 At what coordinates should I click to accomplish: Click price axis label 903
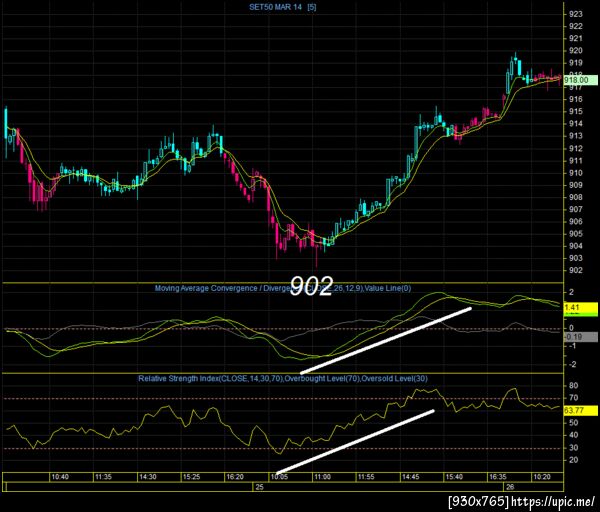coord(576,258)
